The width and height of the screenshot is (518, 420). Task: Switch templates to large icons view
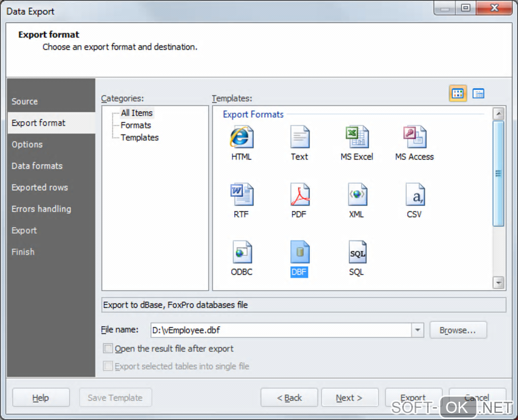(458, 93)
